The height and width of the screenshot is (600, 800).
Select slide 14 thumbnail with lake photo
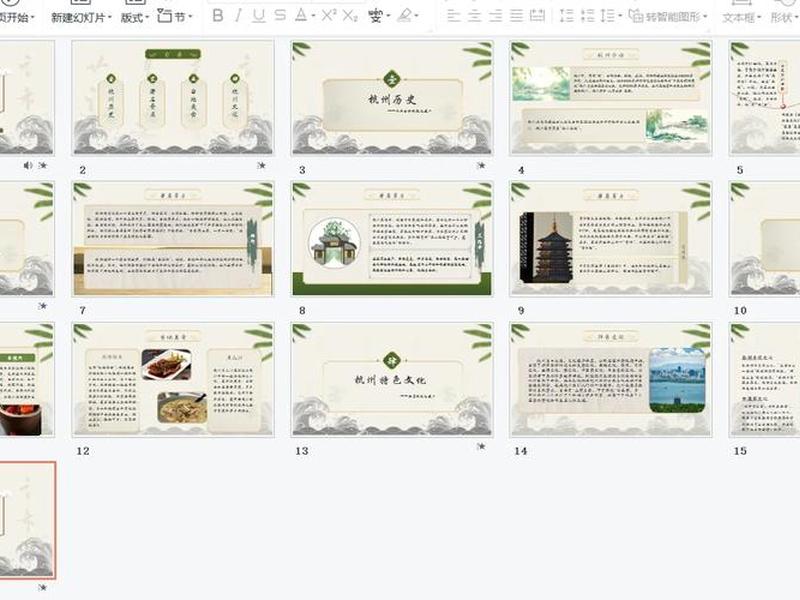coord(611,380)
